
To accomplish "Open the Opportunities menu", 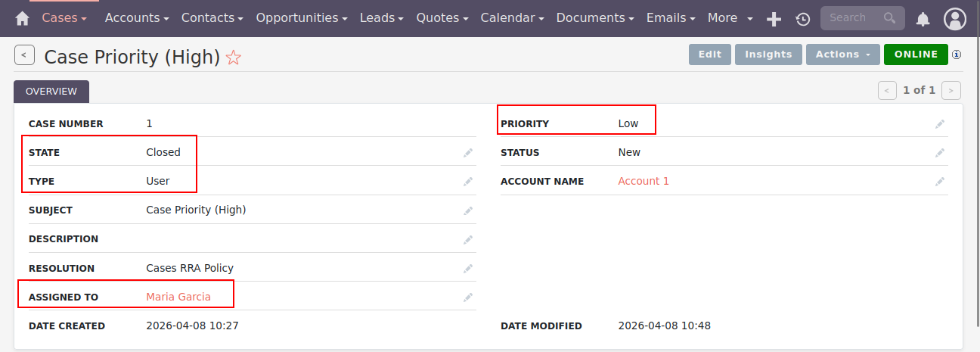I will (x=302, y=18).
